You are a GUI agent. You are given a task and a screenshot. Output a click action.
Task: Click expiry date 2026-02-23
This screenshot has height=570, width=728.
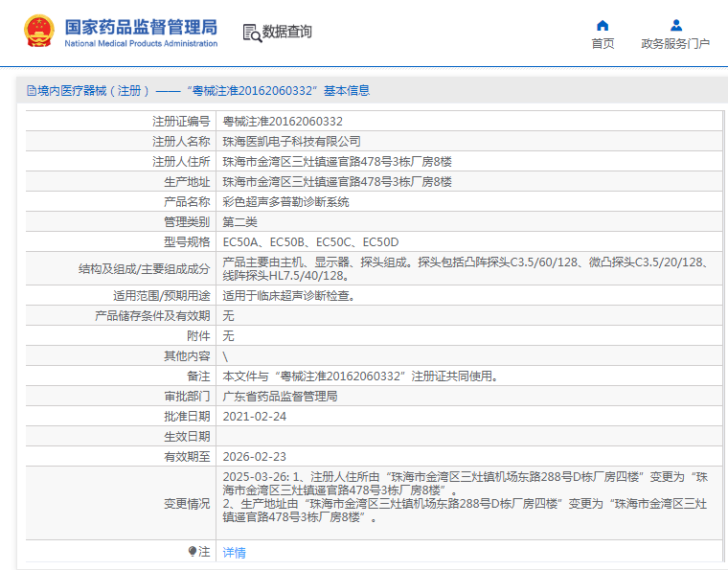[255, 457]
